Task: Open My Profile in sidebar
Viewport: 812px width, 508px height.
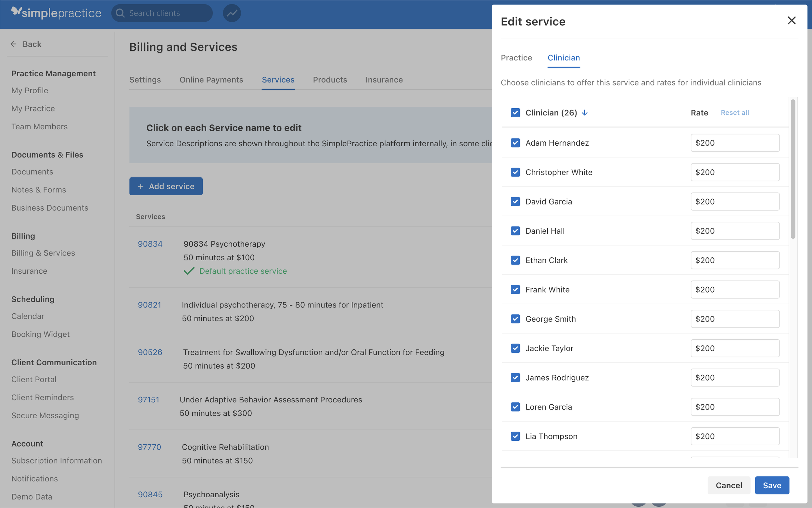Action: (30, 90)
